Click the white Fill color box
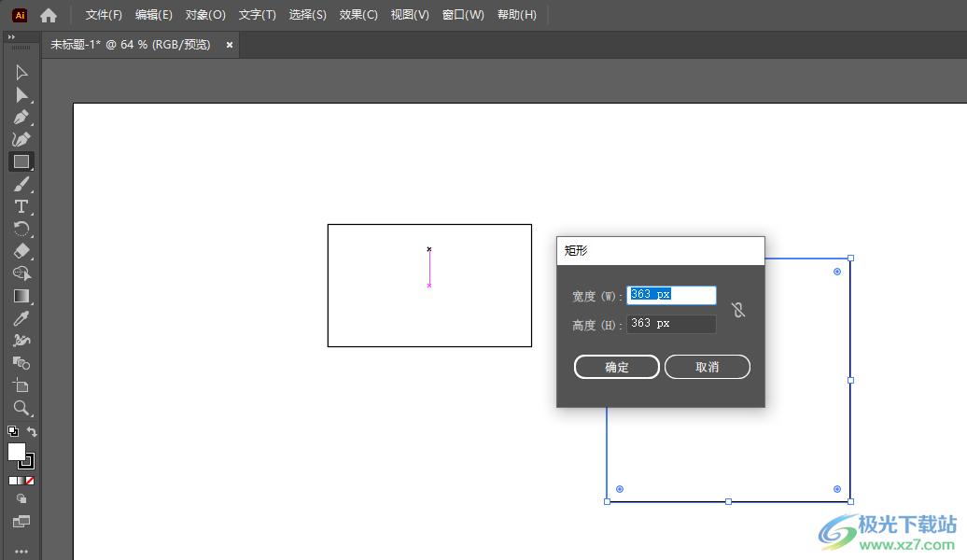967x560 pixels. tap(16, 451)
